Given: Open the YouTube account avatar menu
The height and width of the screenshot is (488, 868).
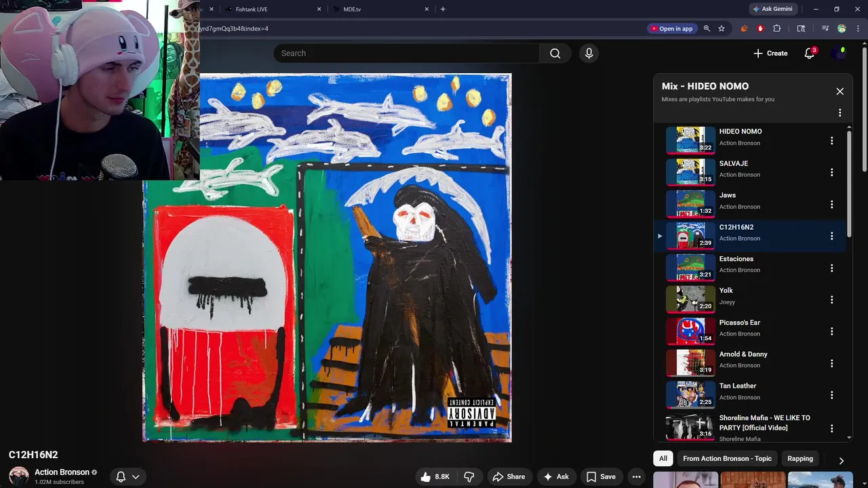Looking at the screenshot, I should tap(840, 53).
